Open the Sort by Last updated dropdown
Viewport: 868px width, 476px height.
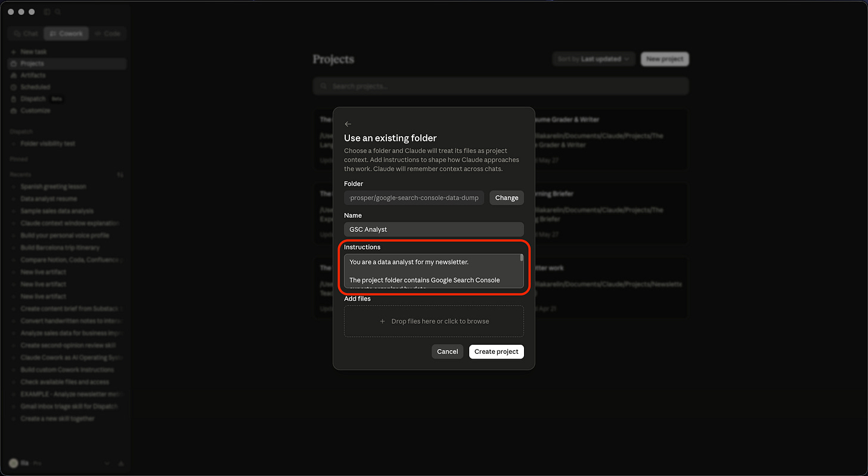(594, 59)
